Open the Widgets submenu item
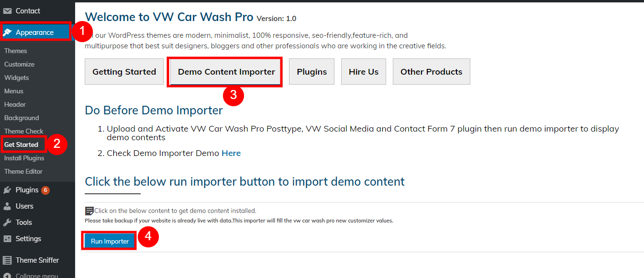644x278 pixels. (17, 78)
